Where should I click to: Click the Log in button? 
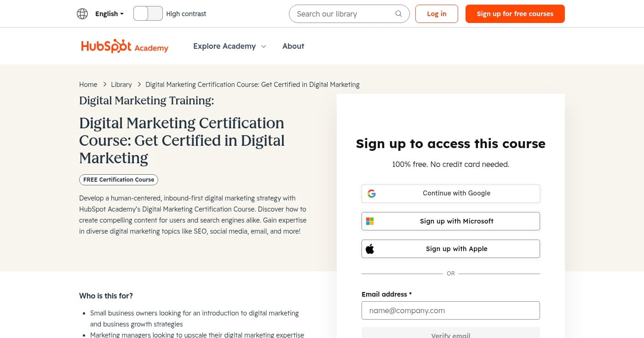click(437, 14)
